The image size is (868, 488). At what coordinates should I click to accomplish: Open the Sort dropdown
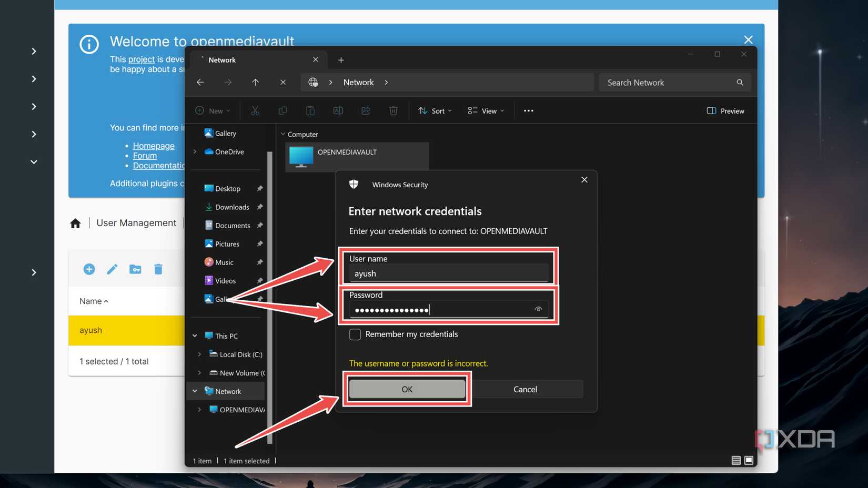point(435,110)
